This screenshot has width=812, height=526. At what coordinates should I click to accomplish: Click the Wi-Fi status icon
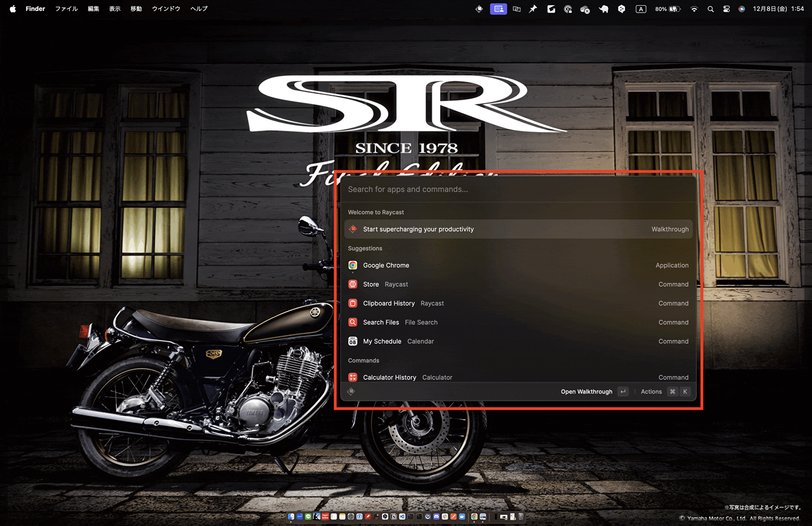[694, 9]
